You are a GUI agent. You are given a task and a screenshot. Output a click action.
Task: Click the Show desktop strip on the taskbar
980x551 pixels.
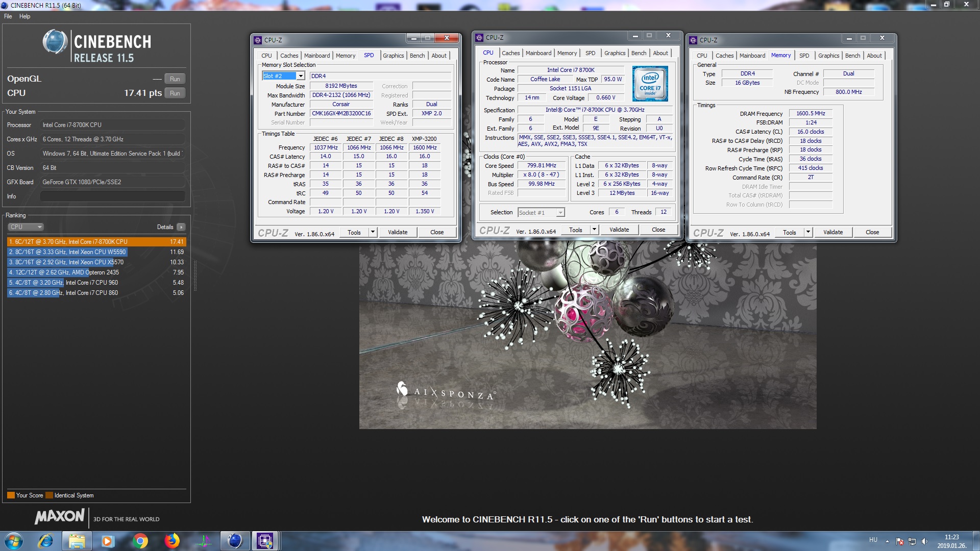coord(976,541)
